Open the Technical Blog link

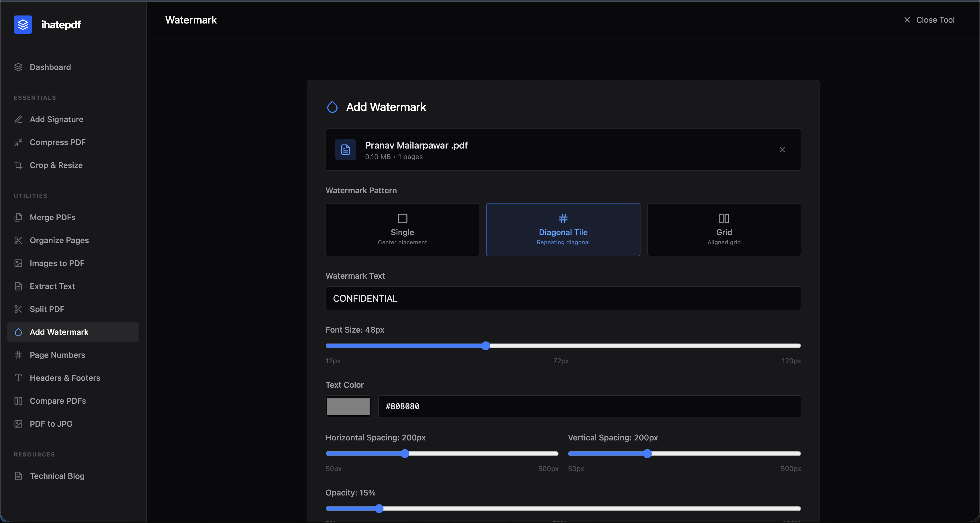tap(57, 476)
